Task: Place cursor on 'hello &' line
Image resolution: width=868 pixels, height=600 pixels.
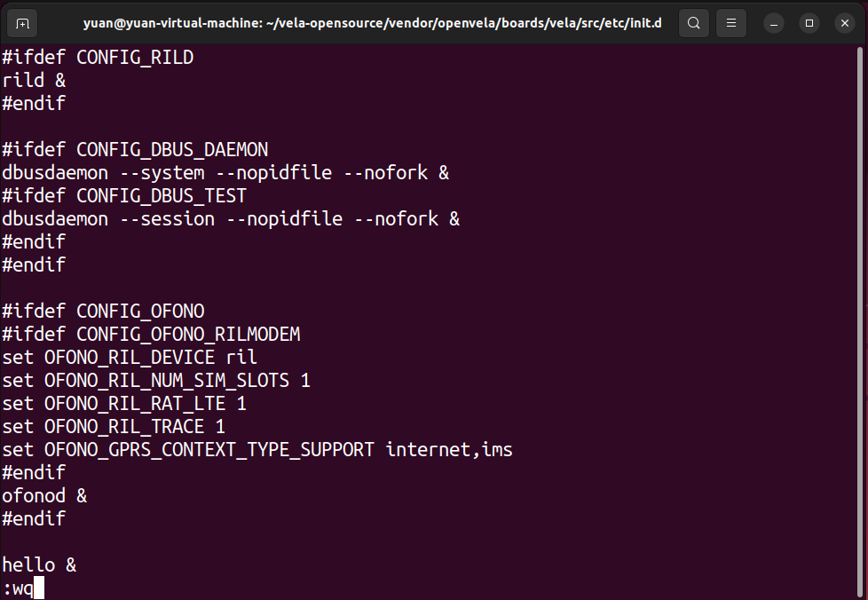Action: 39,565
